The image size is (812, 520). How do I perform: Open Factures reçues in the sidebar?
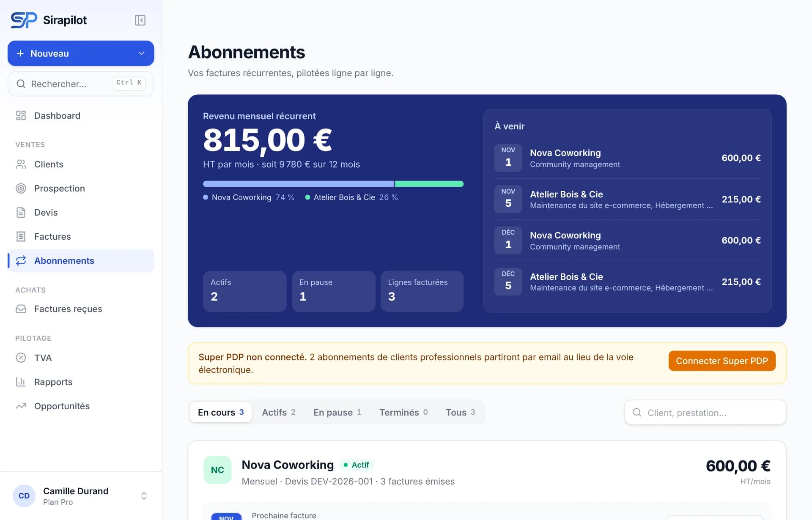(81, 309)
